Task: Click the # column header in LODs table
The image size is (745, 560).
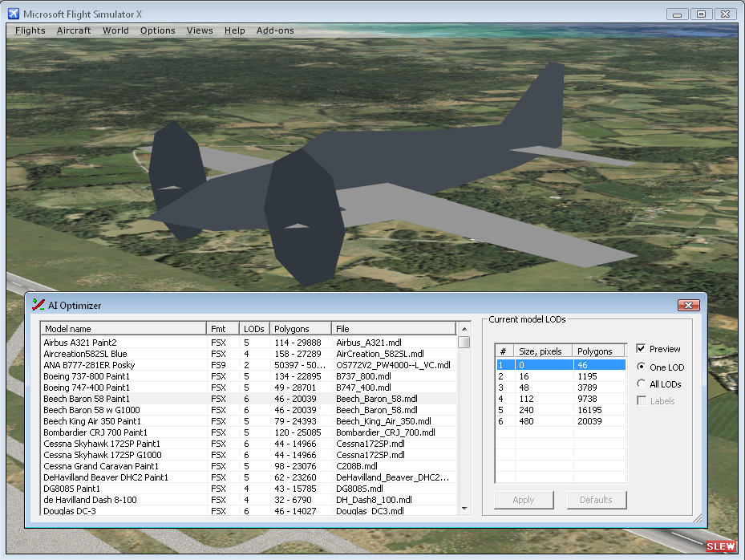Action: pyautogui.click(x=505, y=351)
